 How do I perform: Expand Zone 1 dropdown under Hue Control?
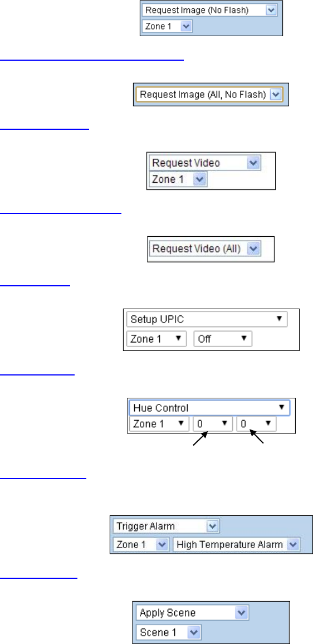(159, 424)
